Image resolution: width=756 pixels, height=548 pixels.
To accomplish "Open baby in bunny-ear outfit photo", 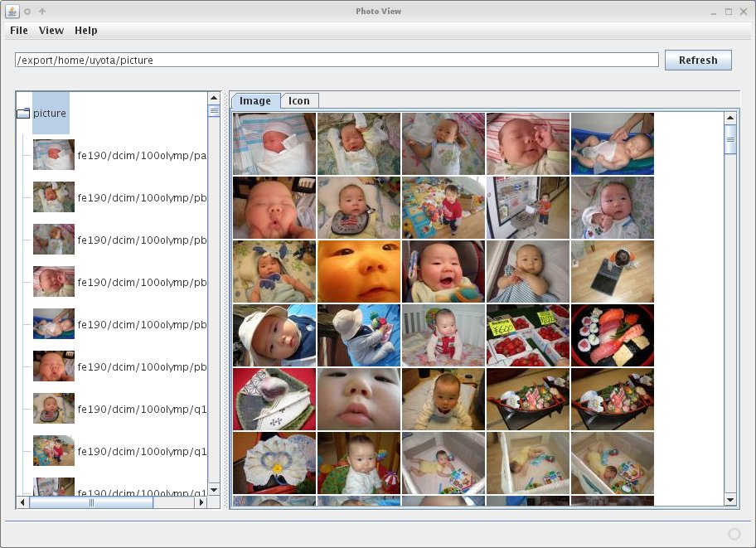I will point(274,271).
